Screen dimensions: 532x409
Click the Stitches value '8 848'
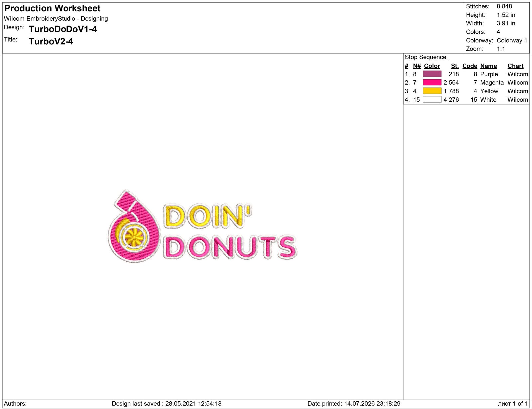pos(504,6)
